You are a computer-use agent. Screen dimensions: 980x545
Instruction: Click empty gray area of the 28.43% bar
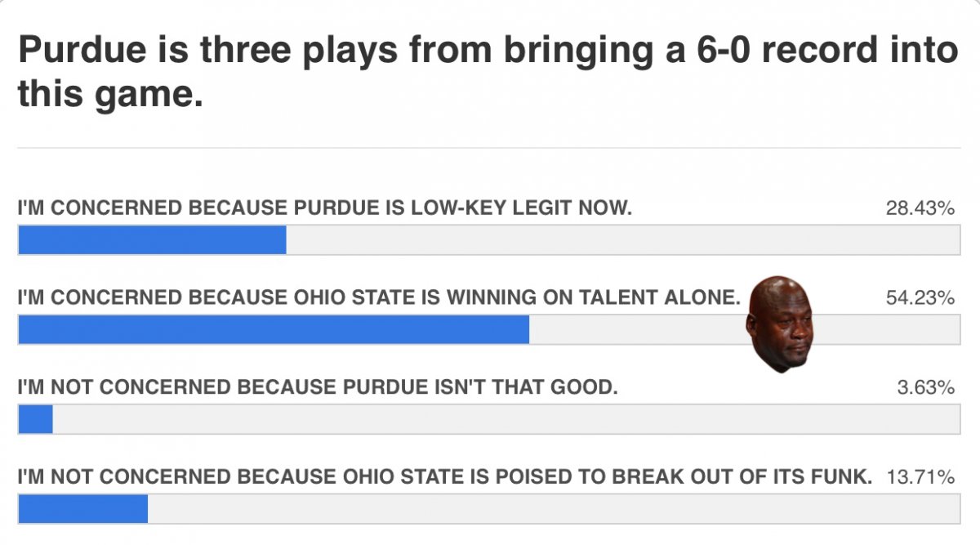(623, 239)
